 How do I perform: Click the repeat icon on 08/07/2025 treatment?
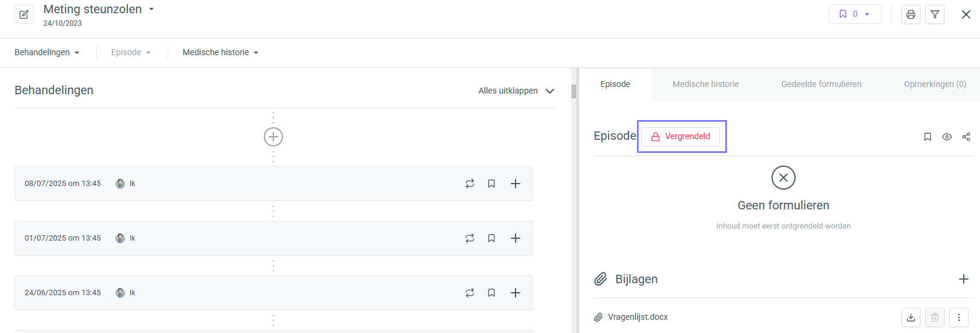click(470, 184)
